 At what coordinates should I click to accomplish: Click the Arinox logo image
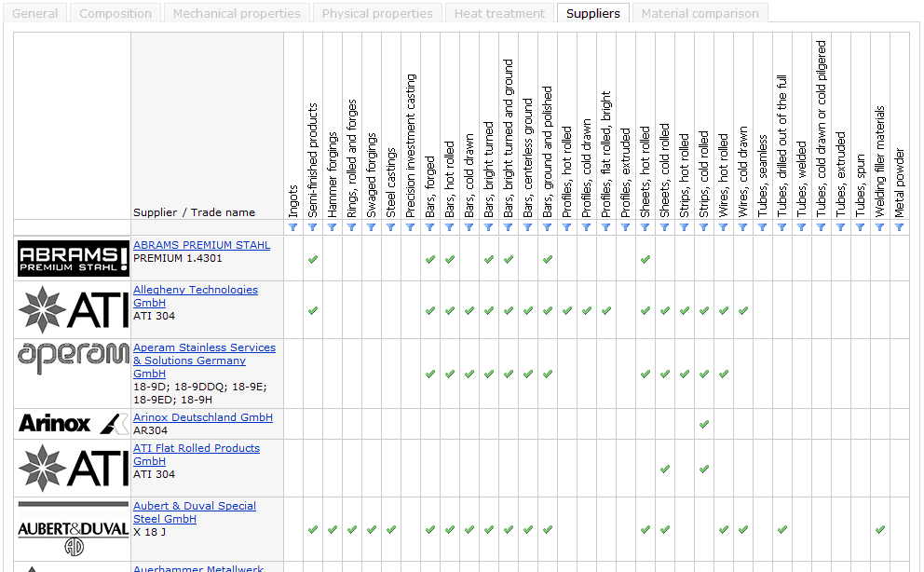[x=73, y=424]
